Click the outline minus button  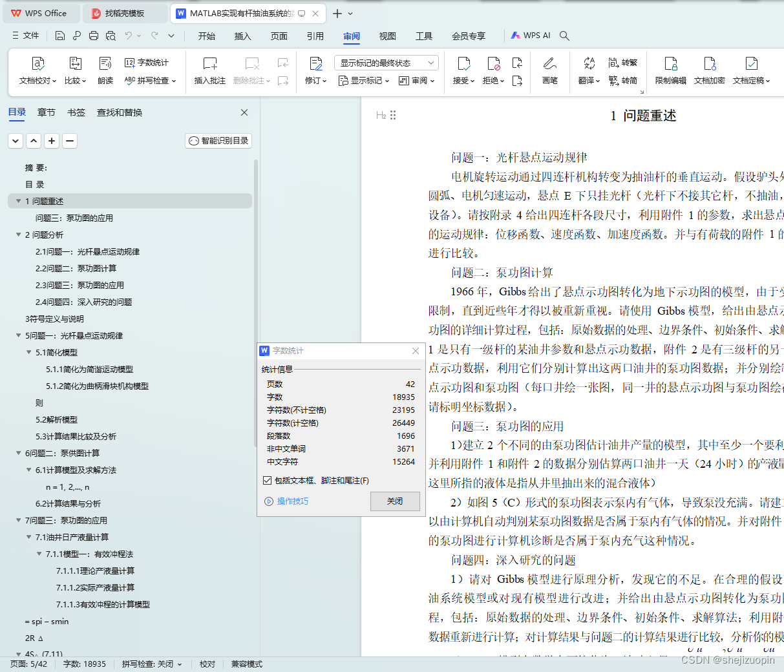[x=70, y=140]
